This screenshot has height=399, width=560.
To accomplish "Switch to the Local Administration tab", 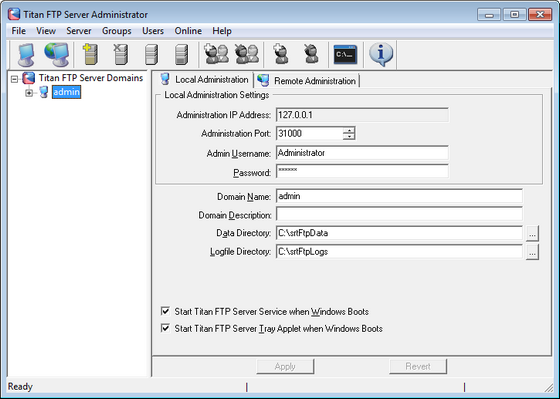I will 204,80.
